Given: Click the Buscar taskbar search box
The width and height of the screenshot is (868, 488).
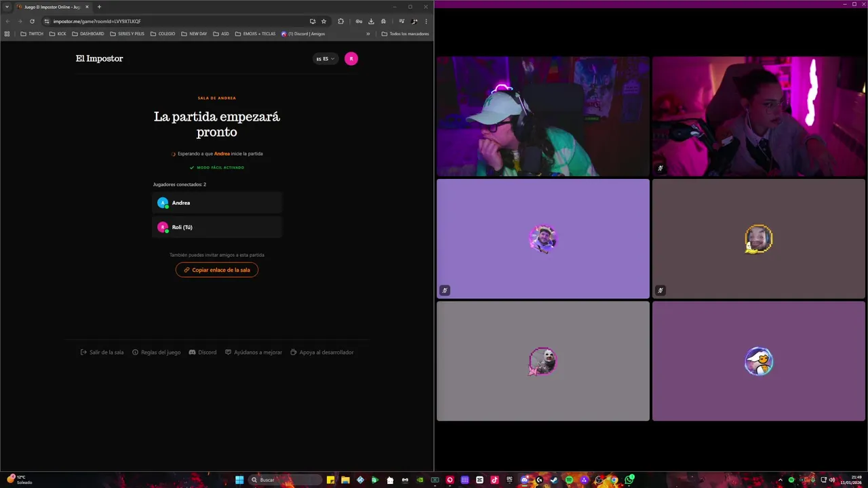Looking at the screenshot, I should (285, 480).
